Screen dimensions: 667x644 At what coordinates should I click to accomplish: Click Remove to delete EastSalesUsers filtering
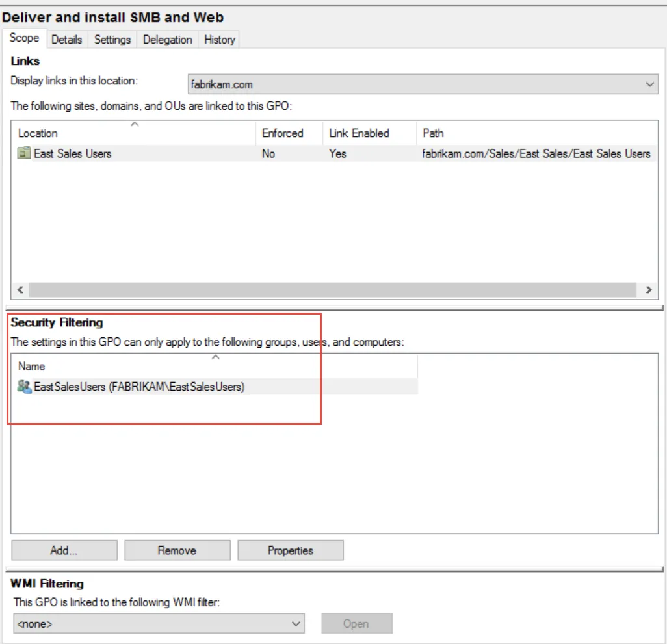click(177, 550)
